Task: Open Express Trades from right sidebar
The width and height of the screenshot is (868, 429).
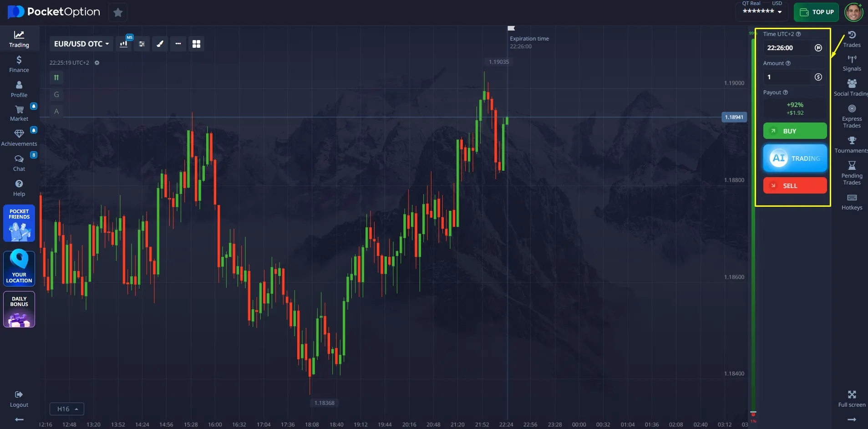Action: (851, 116)
